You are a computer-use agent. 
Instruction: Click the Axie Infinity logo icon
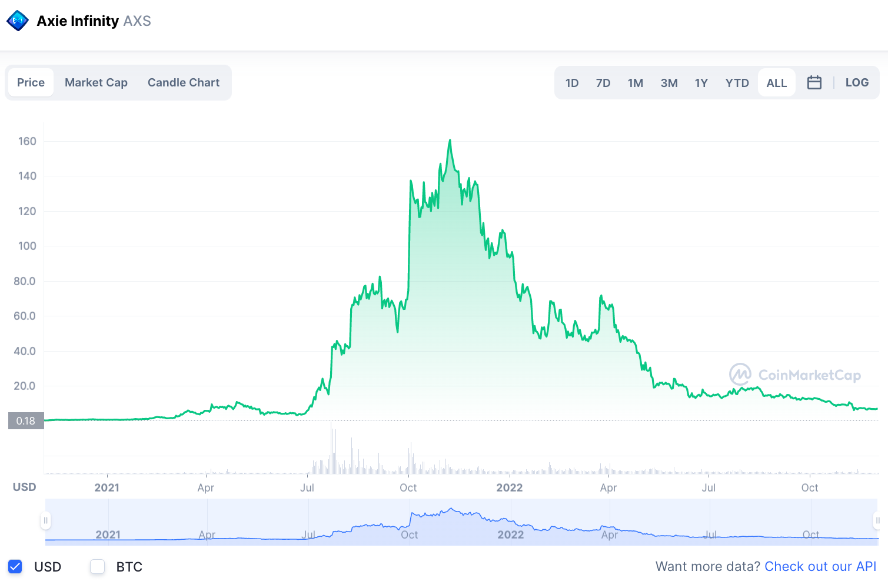(x=18, y=21)
